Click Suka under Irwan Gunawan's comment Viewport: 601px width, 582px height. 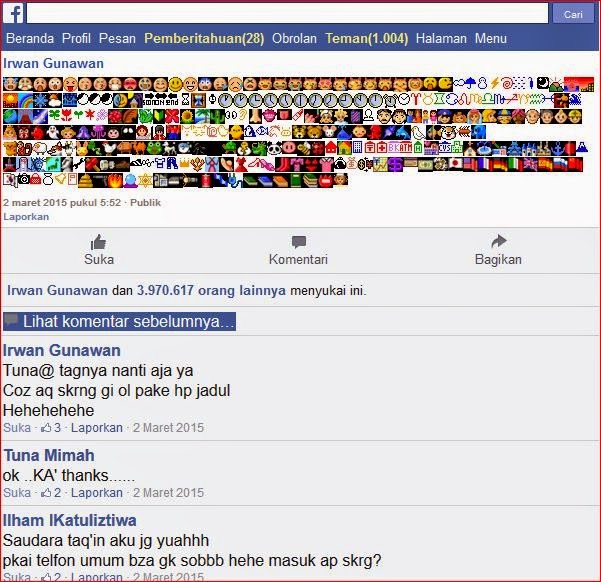pos(17,427)
